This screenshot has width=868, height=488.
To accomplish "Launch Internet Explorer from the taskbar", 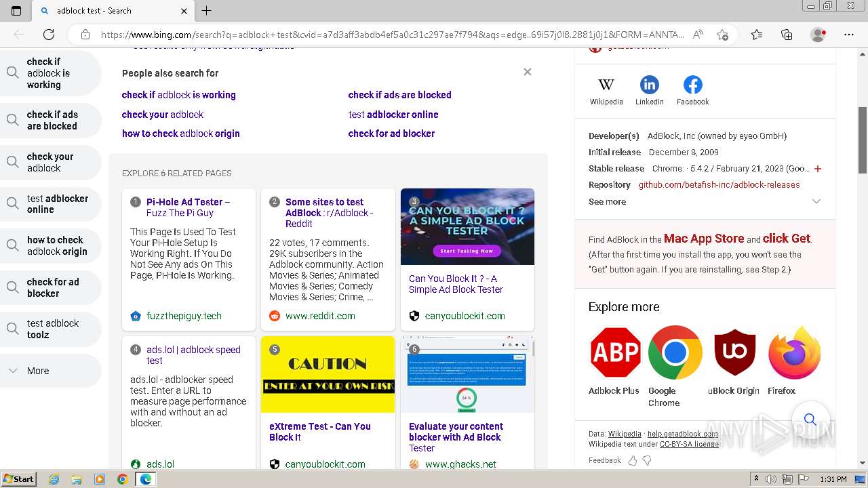I will tap(54, 479).
